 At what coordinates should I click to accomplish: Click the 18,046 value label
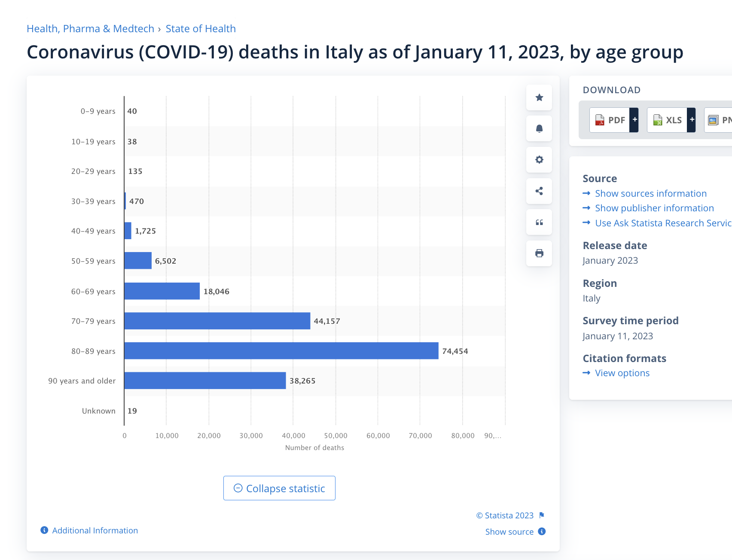point(217,292)
